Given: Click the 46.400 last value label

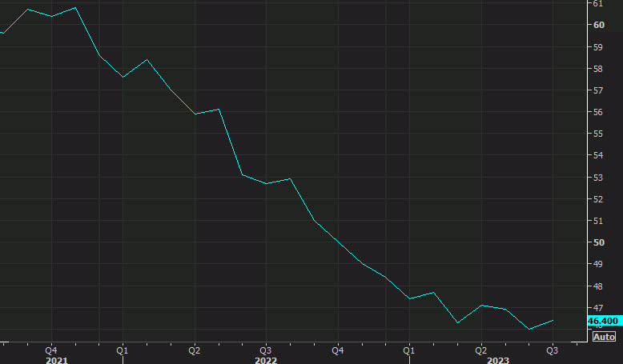Looking at the screenshot, I should point(605,321).
